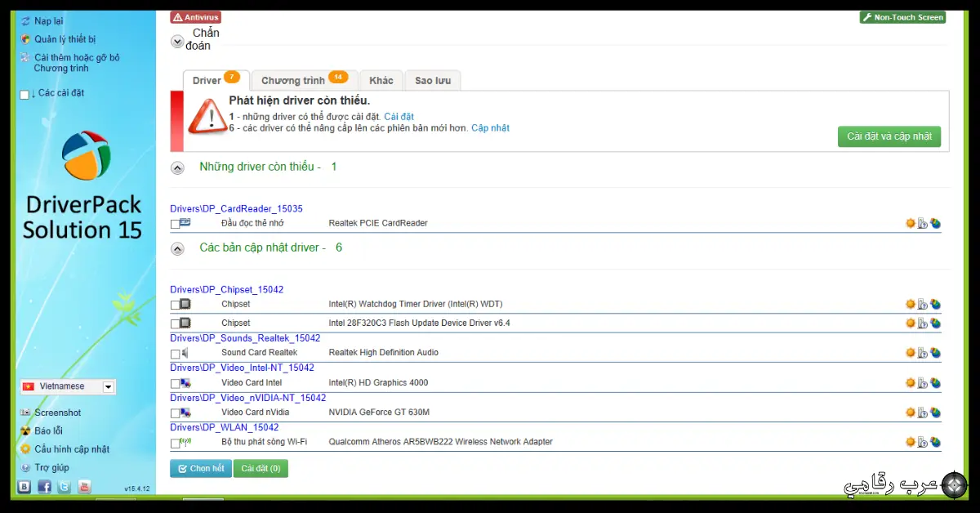Open the VK social icon

click(x=24, y=487)
